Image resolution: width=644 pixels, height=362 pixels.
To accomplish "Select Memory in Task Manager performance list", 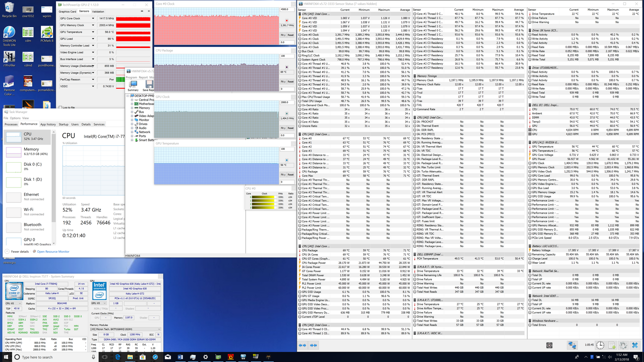I will [x=28, y=152].
